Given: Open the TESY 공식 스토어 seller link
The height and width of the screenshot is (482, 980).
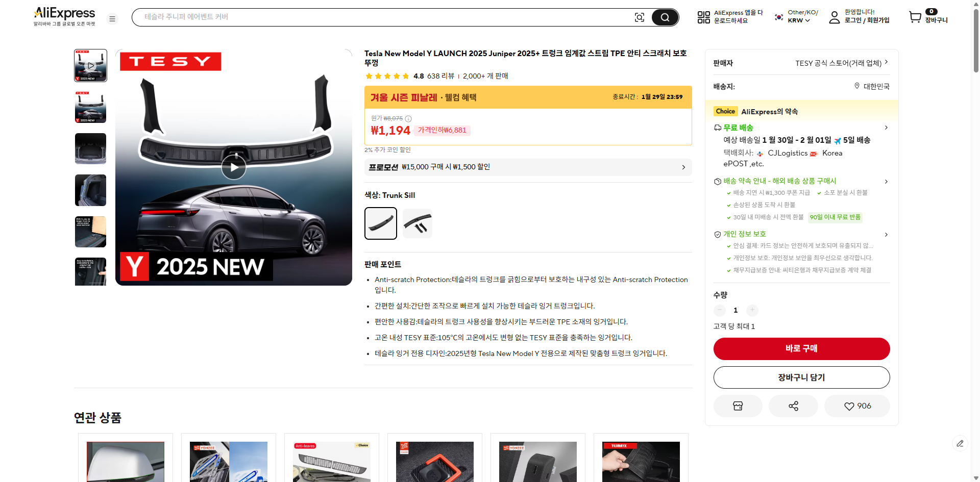Looking at the screenshot, I should click(842, 63).
